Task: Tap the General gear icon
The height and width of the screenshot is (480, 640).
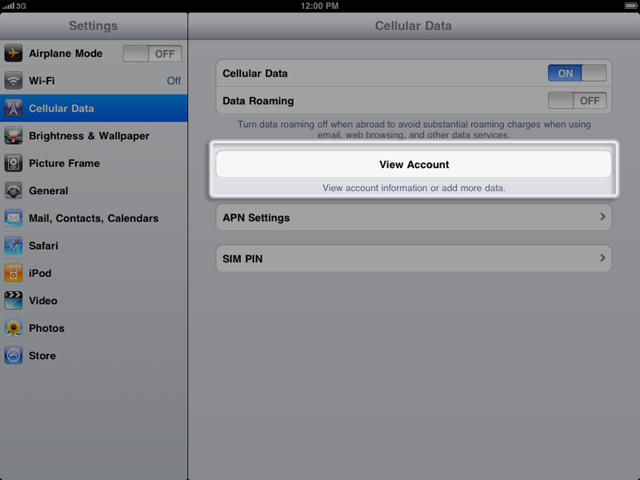Action: click(x=14, y=190)
